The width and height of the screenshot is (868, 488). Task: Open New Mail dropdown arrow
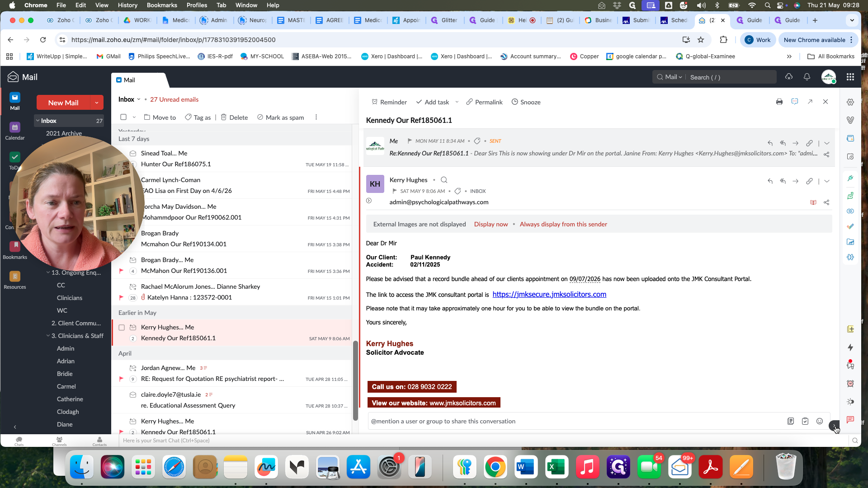[x=97, y=103]
